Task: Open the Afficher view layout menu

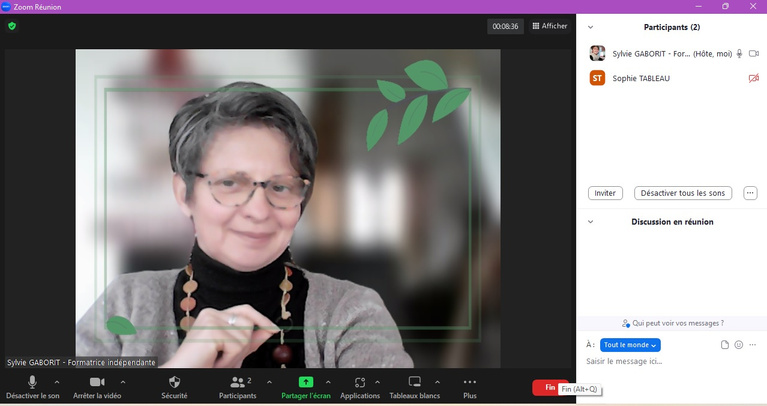Action: click(x=550, y=26)
